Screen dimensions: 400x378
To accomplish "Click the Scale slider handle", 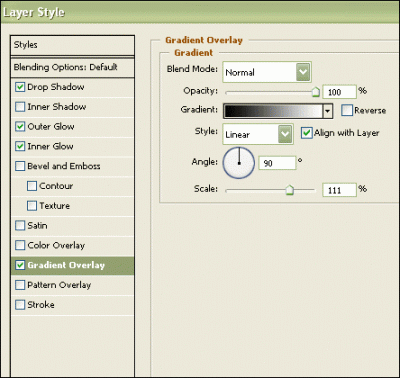I will [290, 190].
